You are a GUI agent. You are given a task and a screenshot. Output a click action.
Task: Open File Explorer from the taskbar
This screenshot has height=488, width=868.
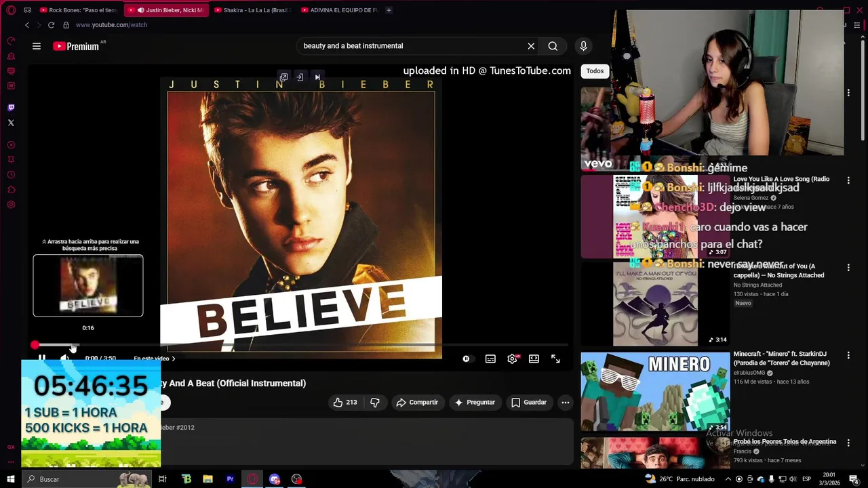coord(208,479)
